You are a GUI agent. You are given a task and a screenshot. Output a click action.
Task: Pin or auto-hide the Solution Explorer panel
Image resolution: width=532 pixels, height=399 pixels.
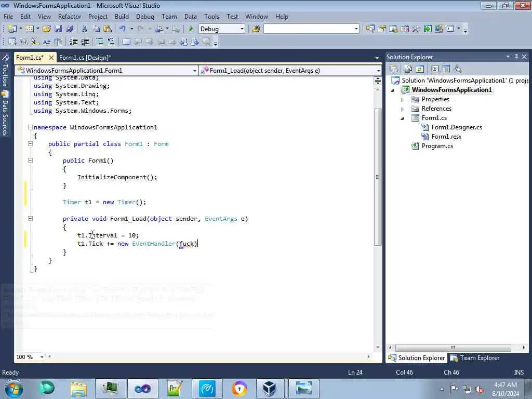point(516,57)
